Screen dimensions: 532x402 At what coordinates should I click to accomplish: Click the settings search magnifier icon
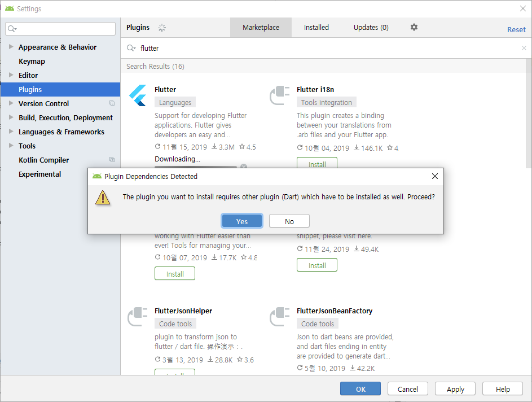(12, 29)
